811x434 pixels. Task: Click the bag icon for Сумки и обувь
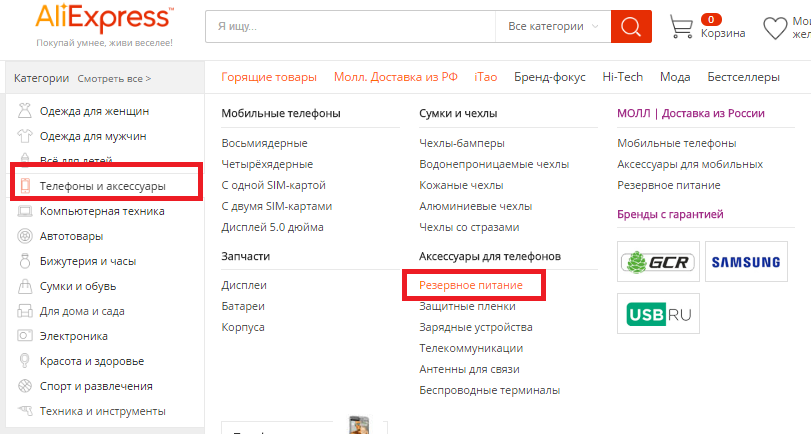[x=24, y=286]
